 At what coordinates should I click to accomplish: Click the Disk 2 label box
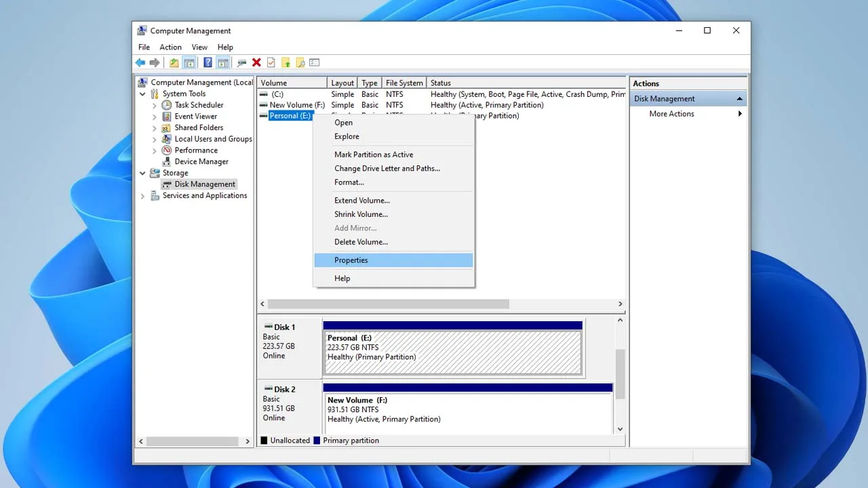pyautogui.click(x=290, y=407)
